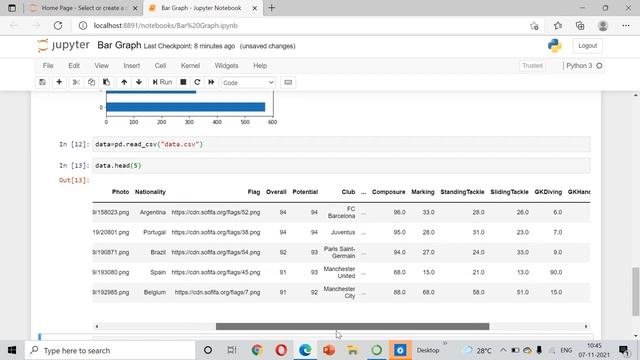Switch to the Home Page browser tab
Screen dimensions: 640x360
coord(84,8)
